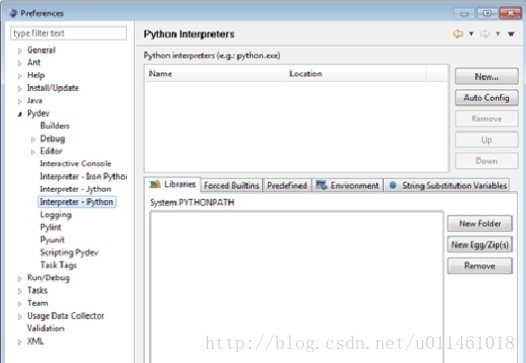
Task: Select Run/Debug in preferences tree
Action: point(48,278)
